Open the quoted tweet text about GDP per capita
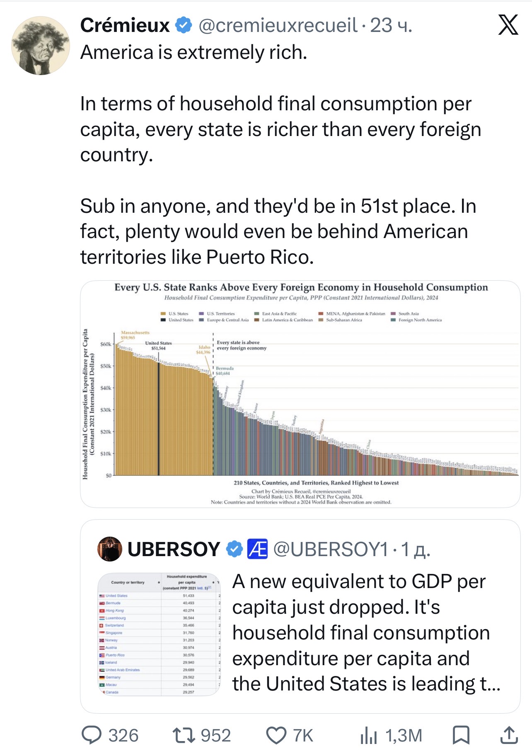The height and width of the screenshot is (756, 532). [366, 633]
